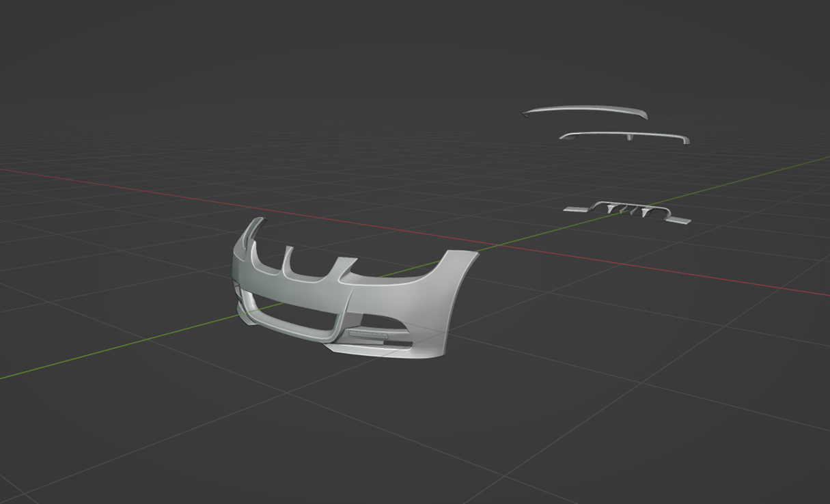Click the fins in diffuser center

point(627,210)
